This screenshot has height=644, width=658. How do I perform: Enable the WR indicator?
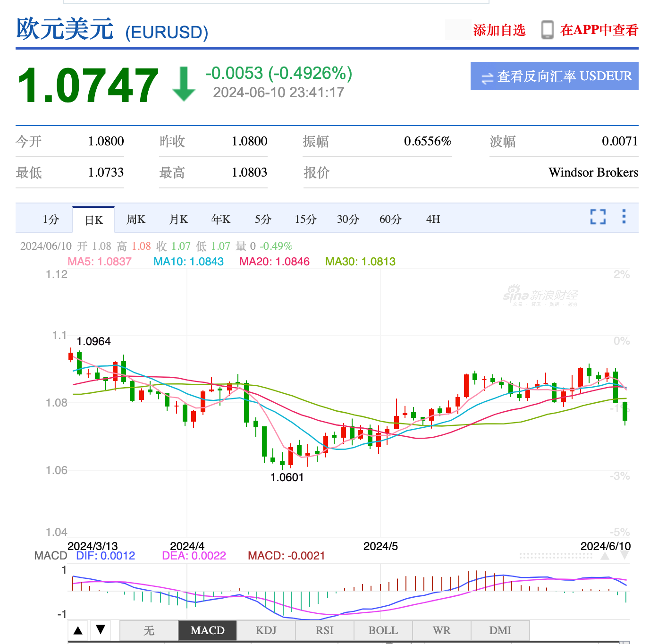coord(441,630)
